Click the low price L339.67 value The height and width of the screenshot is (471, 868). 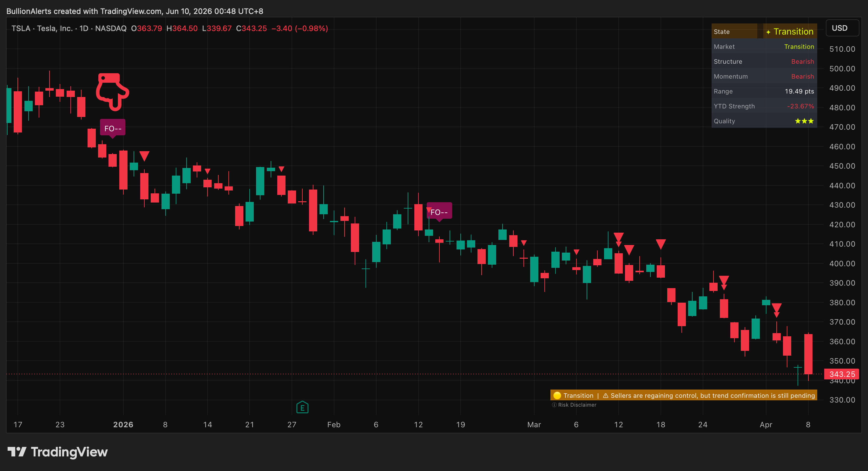(x=217, y=28)
